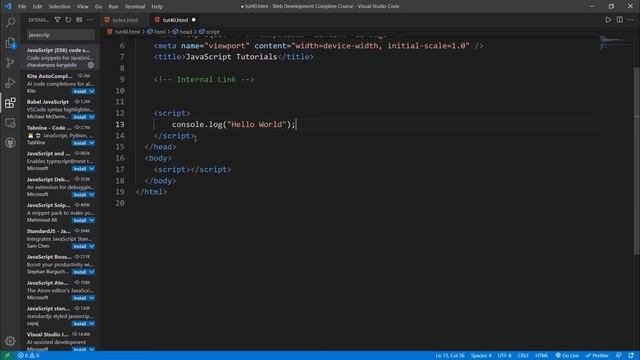Screen dimensions: 640x360
Task: Open the Source Control view
Action: pyautogui.click(x=10, y=62)
